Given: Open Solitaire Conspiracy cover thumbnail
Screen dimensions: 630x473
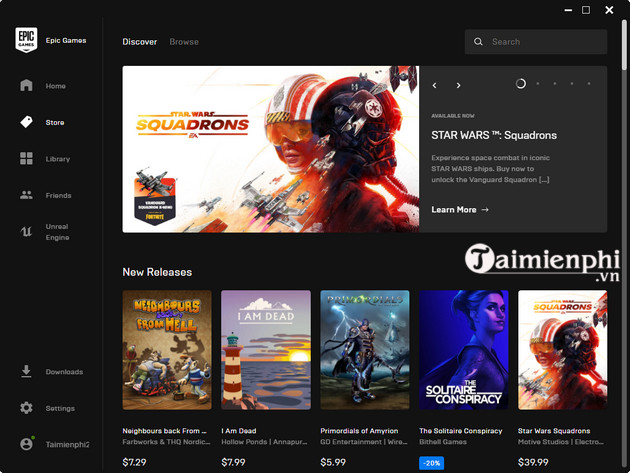Looking at the screenshot, I should click(464, 350).
